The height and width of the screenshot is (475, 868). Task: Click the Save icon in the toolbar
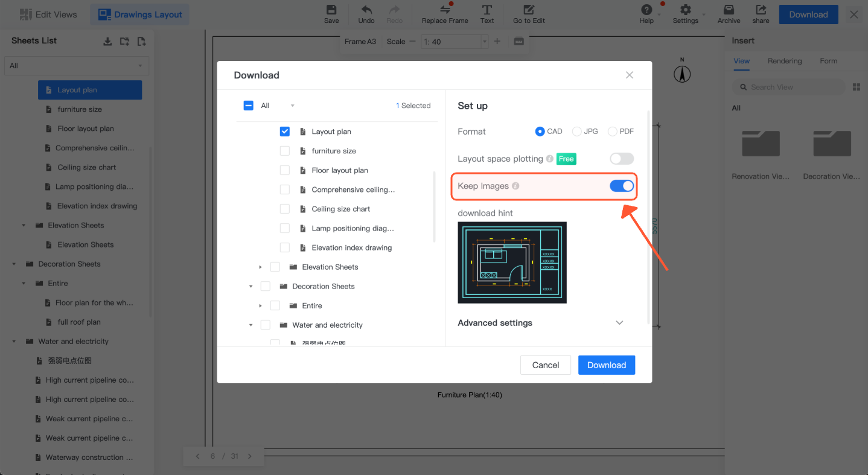pos(331,10)
